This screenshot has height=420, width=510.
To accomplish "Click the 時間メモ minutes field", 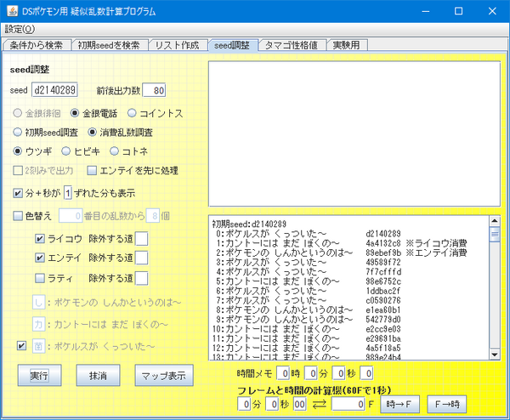I will click(x=310, y=373).
